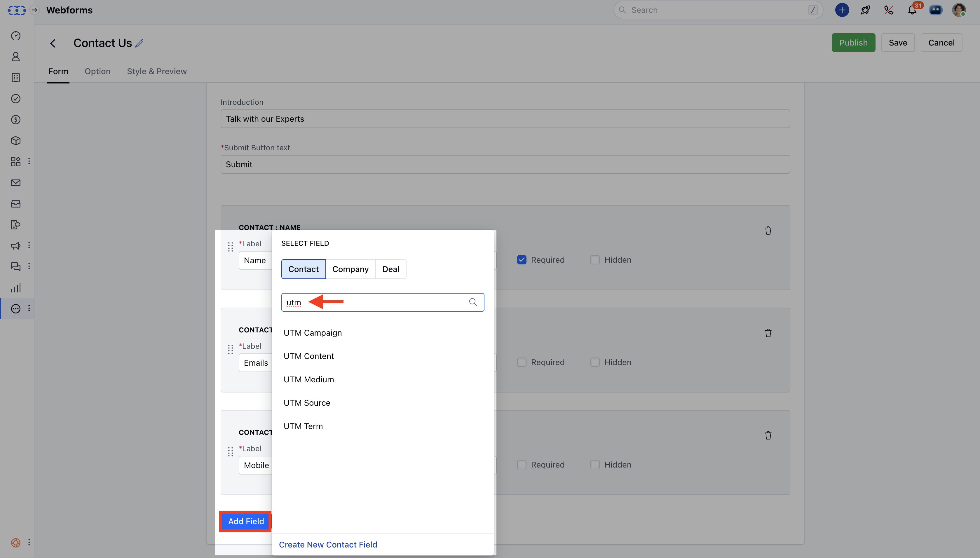Open the email envelope icon in sidebar
980x558 pixels.
pos(16,183)
